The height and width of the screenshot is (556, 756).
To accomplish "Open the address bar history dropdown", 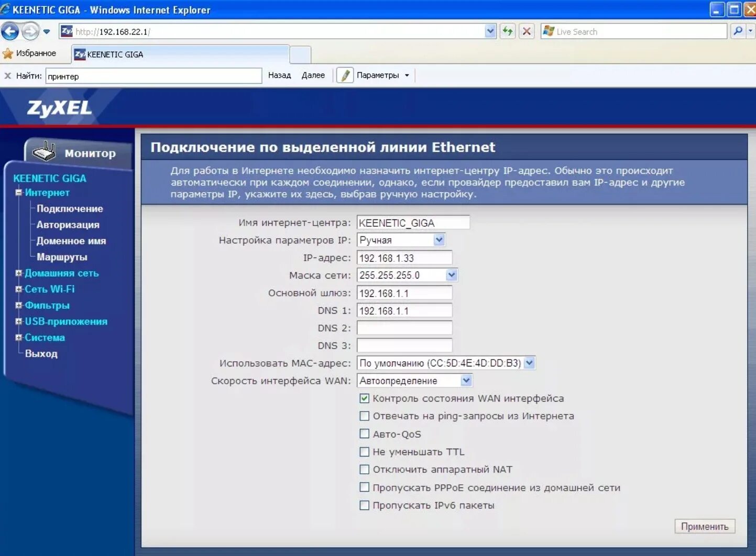I will 490,31.
